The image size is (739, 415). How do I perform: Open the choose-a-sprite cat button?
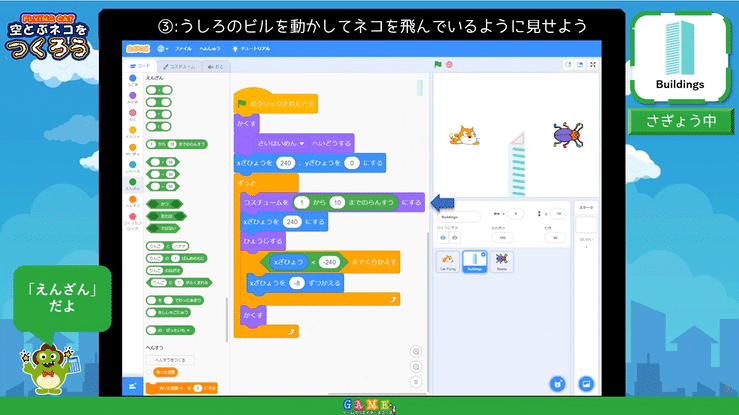(558, 384)
